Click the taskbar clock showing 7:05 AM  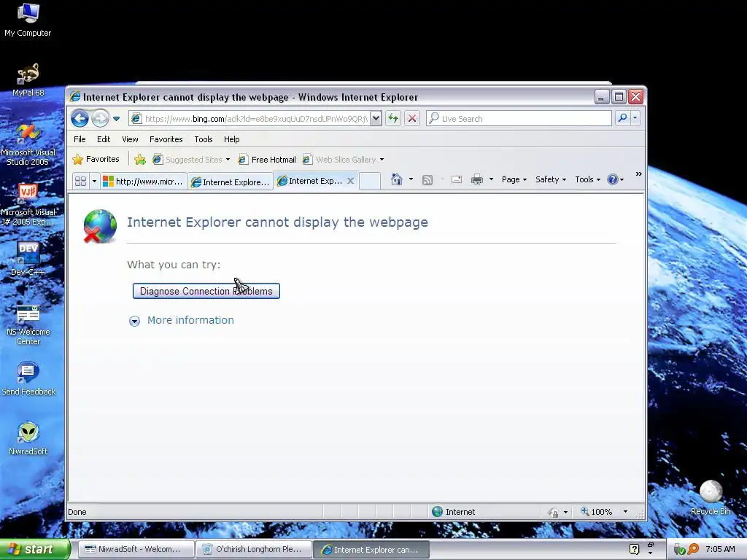click(720, 549)
